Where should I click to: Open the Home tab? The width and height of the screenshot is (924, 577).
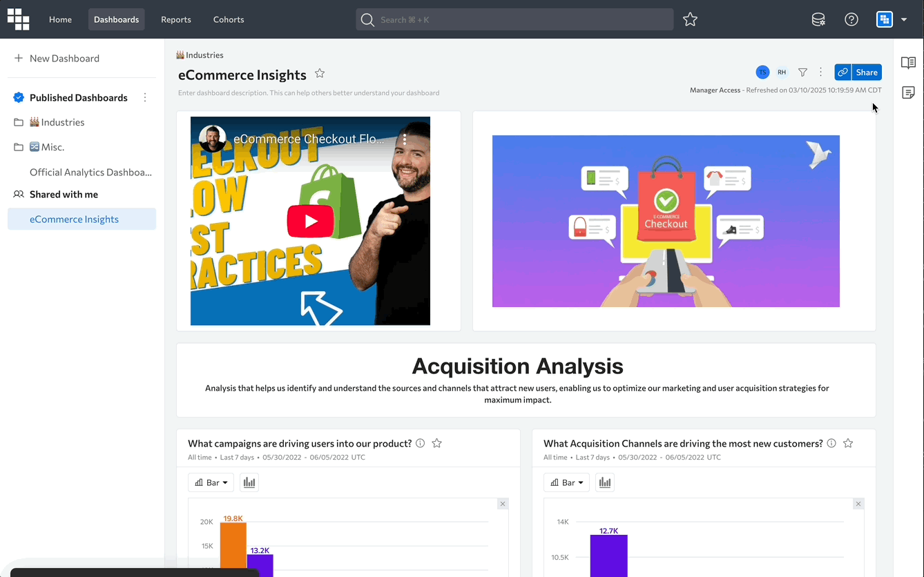point(60,19)
